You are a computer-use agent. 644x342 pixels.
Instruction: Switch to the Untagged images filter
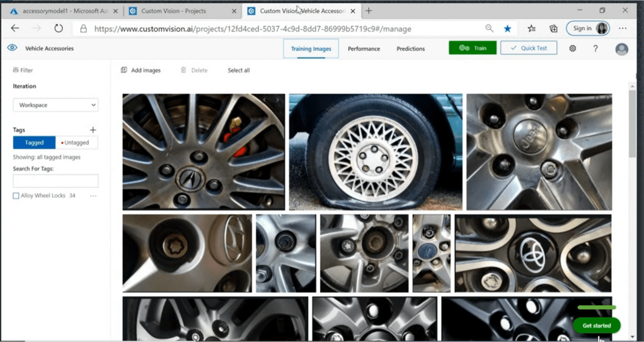point(76,143)
